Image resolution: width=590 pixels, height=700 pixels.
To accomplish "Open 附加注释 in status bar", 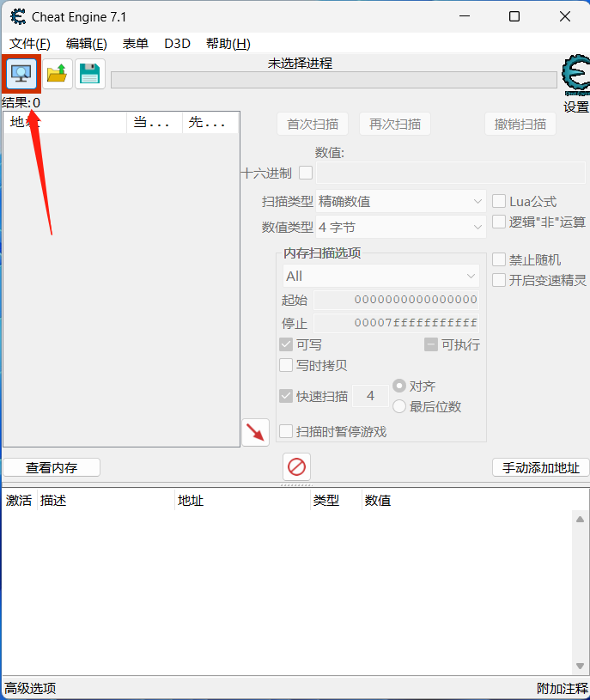I will (563, 688).
